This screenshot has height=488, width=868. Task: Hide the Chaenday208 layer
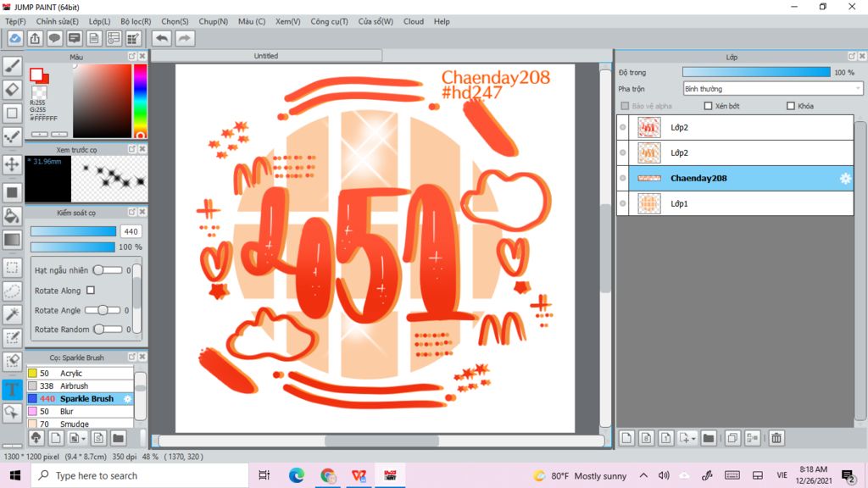(623, 178)
